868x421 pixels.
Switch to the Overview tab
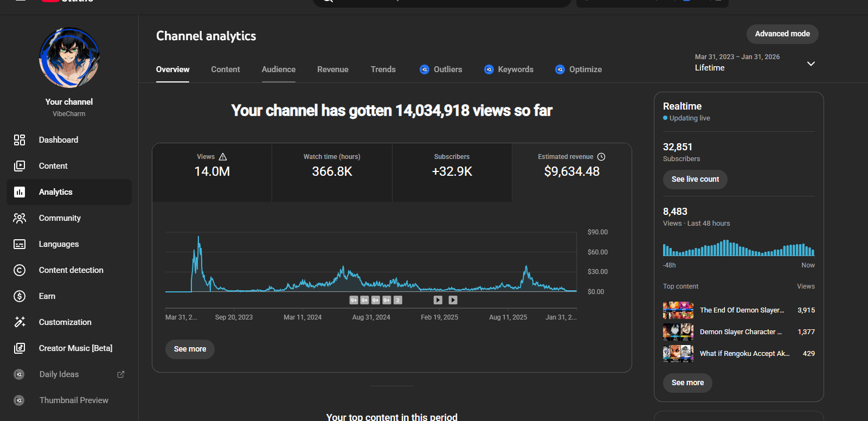click(173, 69)
